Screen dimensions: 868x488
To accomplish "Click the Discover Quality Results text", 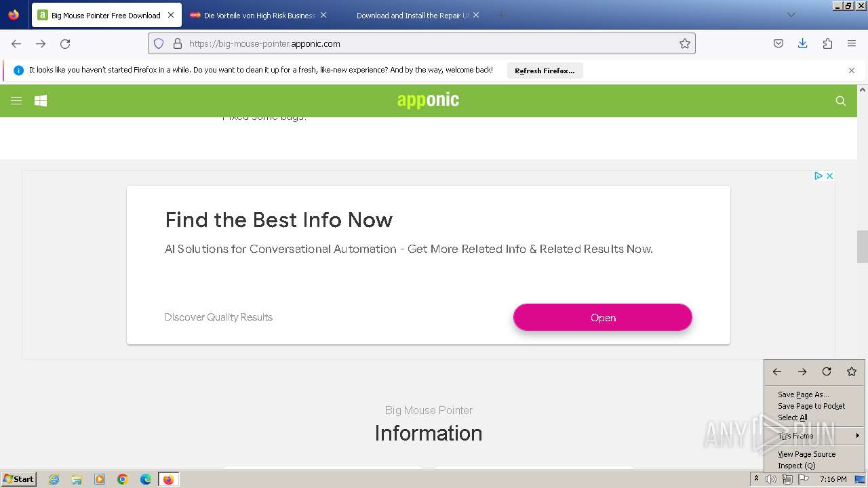I will [x=218, y=317].
